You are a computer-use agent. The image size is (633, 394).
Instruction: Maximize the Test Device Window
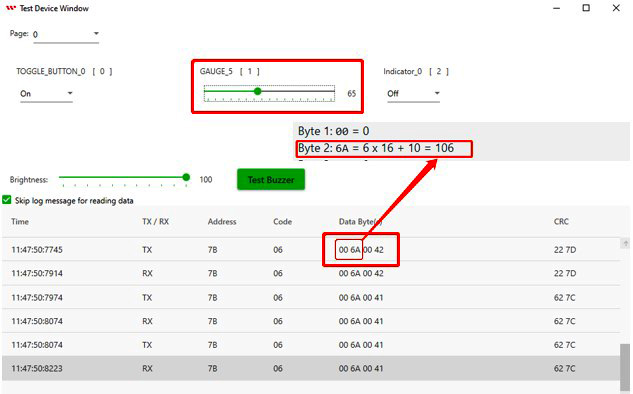click(586, 8)
